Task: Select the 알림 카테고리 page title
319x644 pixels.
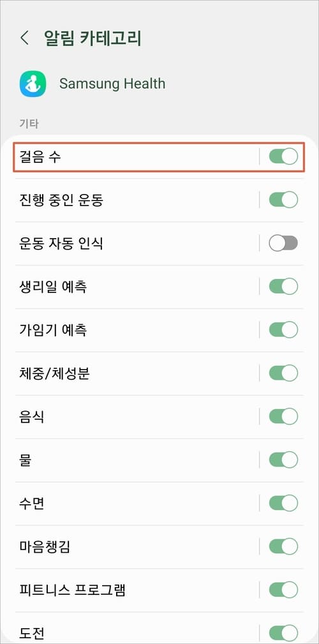Action: pyautogui.click(x=93, y=38)
